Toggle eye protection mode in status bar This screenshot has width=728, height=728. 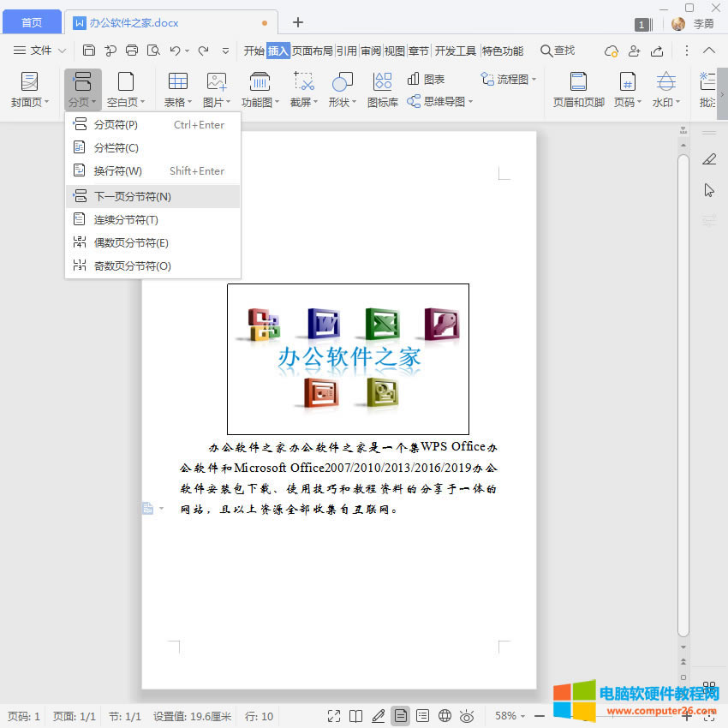coord(467,716)
